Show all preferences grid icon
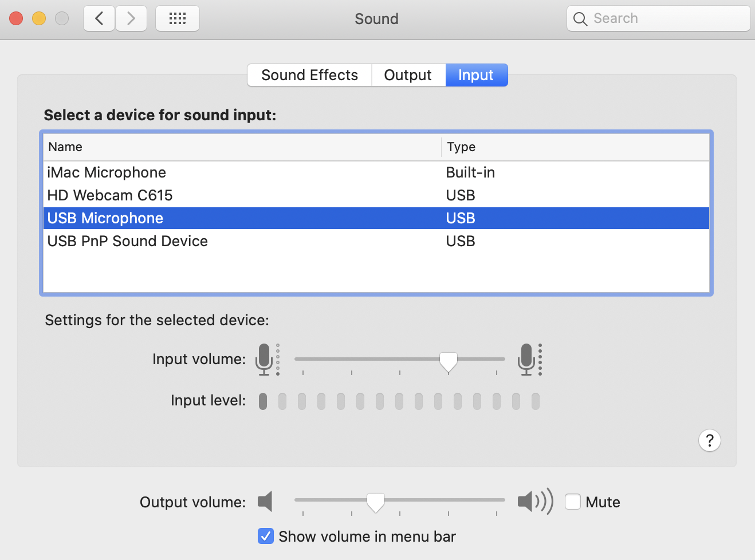Viewport: 755px width, 560px height. (x=178, y=18)
